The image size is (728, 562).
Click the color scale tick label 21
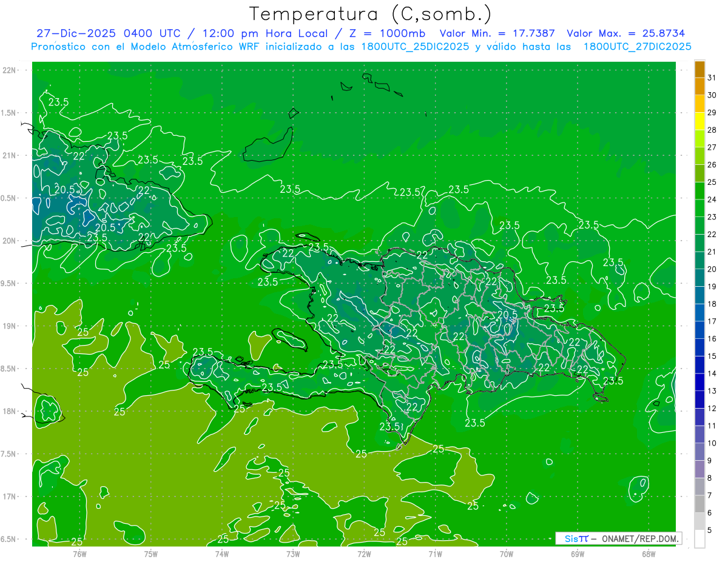pos(712,252)
